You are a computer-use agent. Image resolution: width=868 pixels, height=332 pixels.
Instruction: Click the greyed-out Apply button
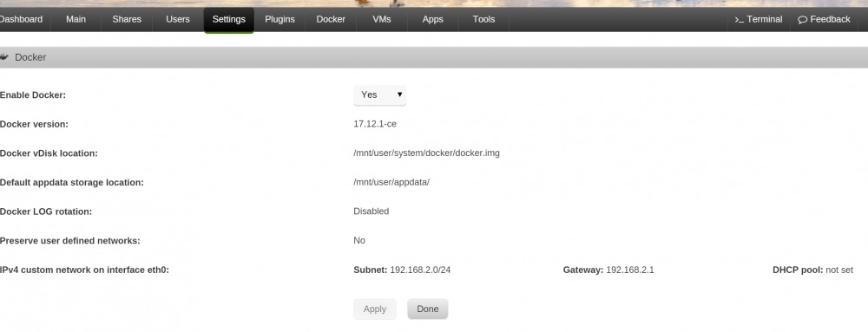pos(375,309)
